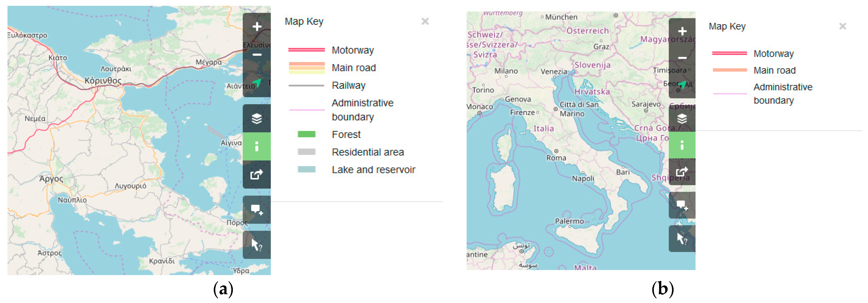Screen dimensions: 868x303
Task: Click Λυγουριό label on map
Action: click(x=130, y=186)
